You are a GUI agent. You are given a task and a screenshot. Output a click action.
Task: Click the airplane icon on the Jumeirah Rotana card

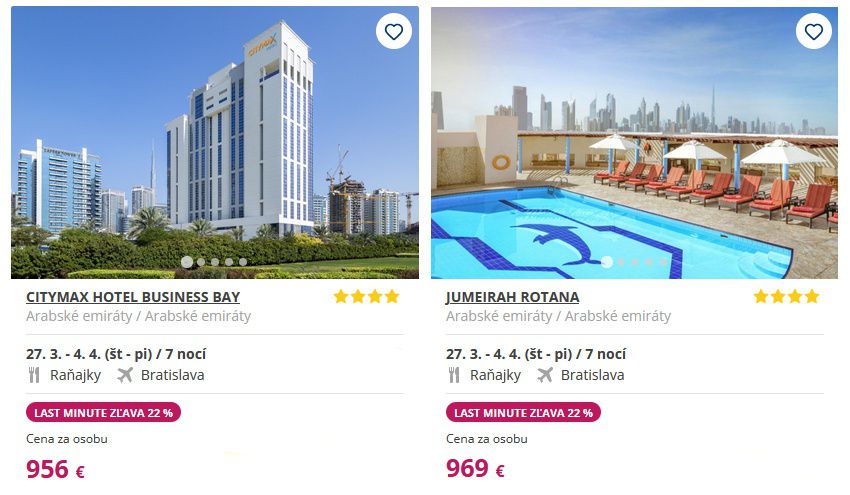tap(545, 375)
